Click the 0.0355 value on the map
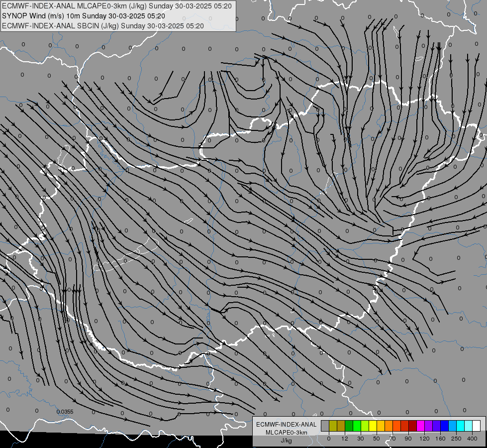Viewport: 487px width, 448px height. tap(65, 412)
